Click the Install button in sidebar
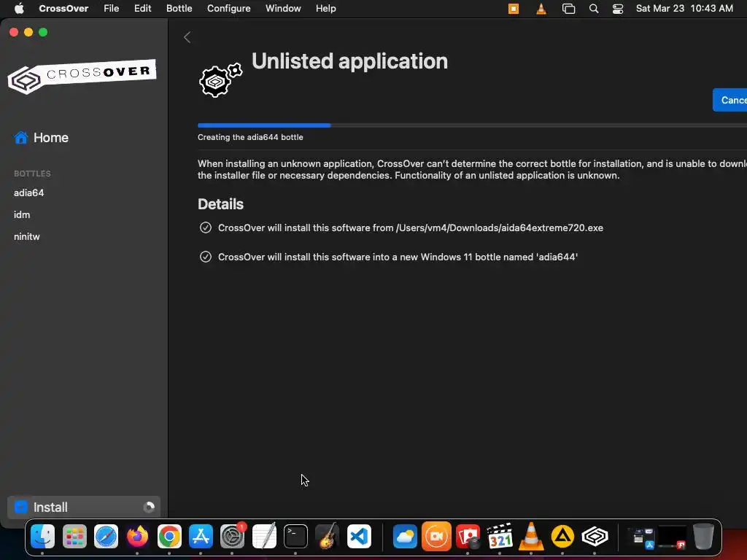The width and height of the screenshot is (747, 560). pos(84,507)
